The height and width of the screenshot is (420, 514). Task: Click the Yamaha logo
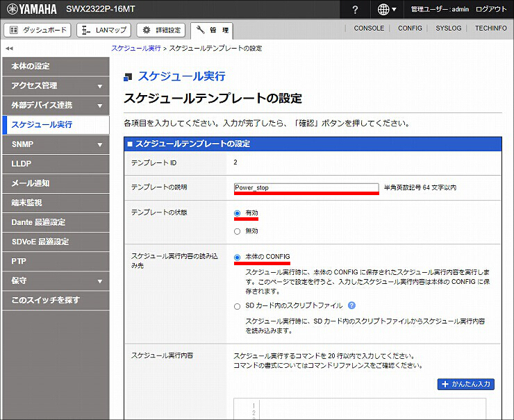(32, 9)
